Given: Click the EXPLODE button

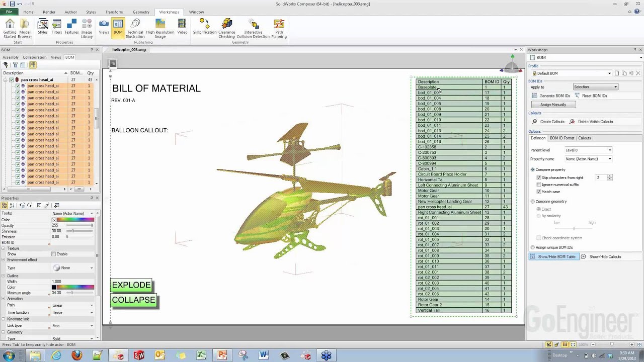Looking at the screenshot, I should [x=131, y=285].
